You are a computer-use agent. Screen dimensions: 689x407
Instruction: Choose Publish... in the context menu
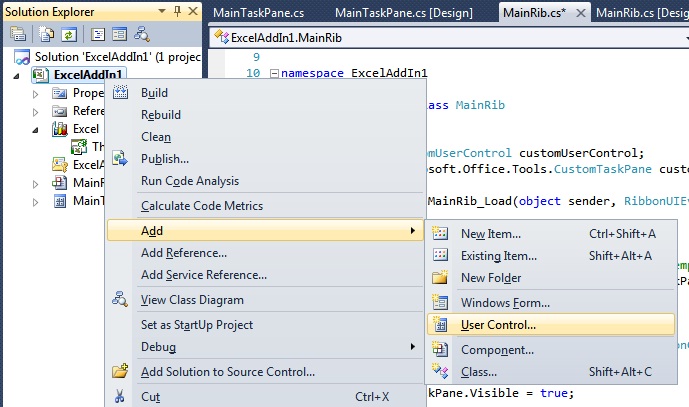265,159
